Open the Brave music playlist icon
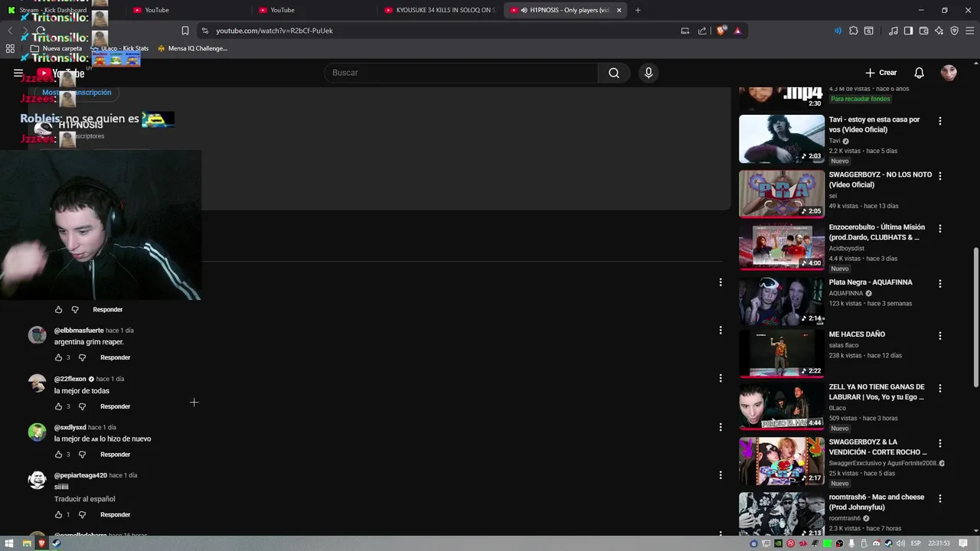The height and width of the screenshot is (551, 980). tap(893, 31)
